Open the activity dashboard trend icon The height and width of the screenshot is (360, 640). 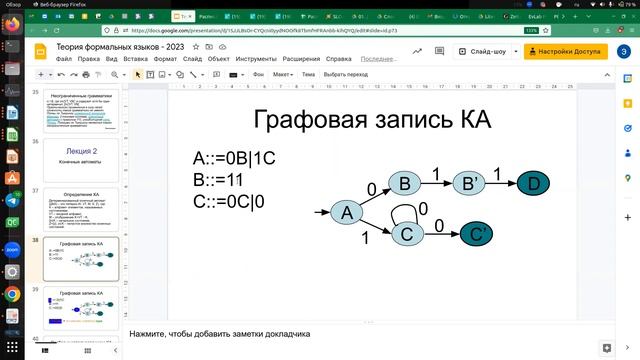[417, 51]
